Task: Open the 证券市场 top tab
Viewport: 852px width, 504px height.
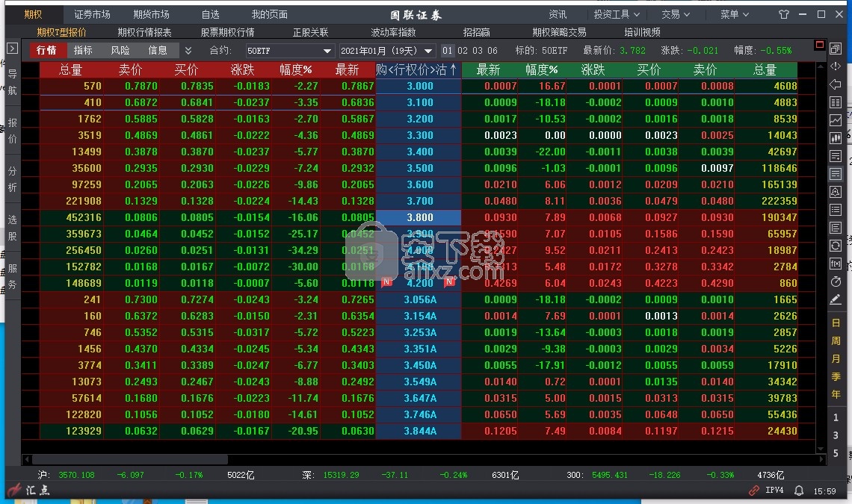Action: [92, 14]
